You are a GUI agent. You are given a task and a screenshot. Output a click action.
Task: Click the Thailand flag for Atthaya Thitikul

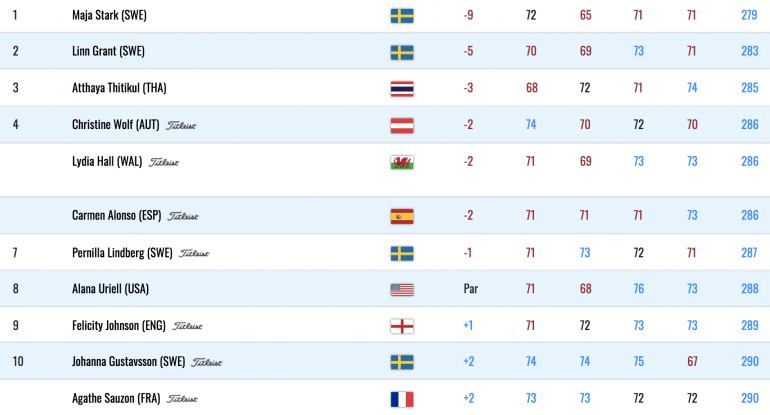tap(402, 89)
